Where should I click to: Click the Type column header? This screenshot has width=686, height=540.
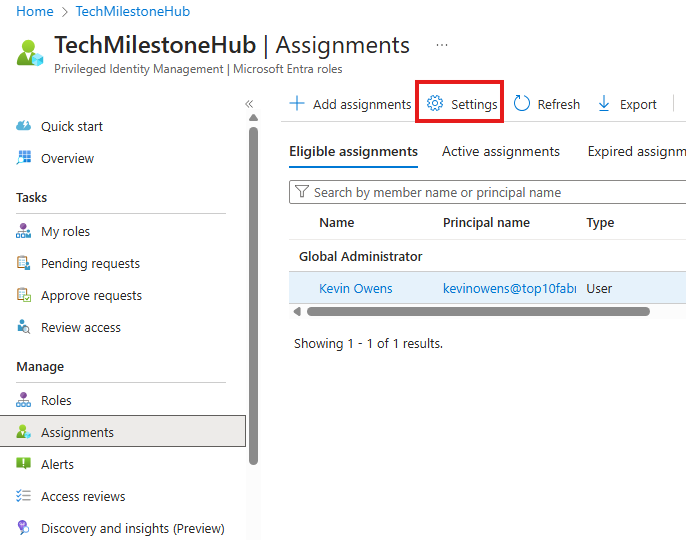[x=600, y=223]
